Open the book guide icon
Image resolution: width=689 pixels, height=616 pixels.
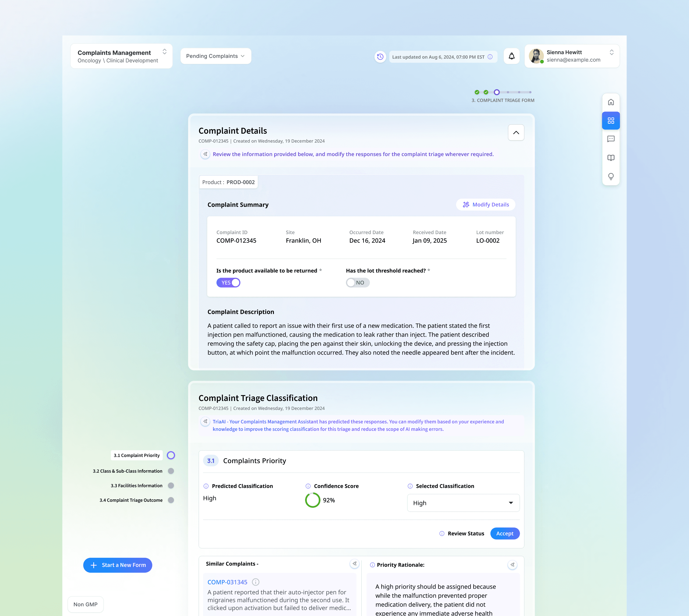(611, 158)
